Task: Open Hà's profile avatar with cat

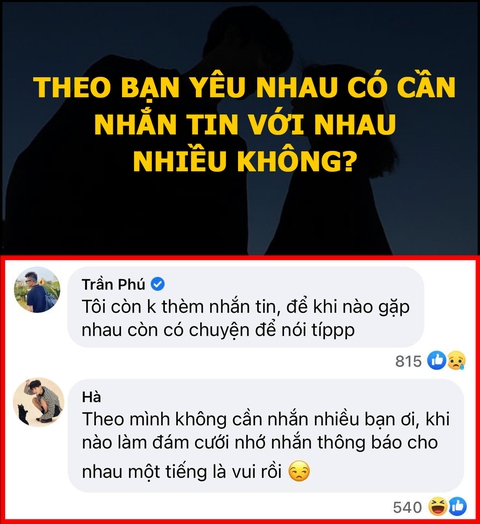Action: [x=38, y=402]
